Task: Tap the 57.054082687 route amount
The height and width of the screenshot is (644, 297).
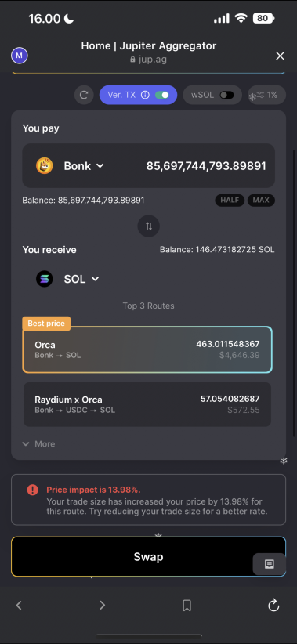Action: click(x=230, y=399)
